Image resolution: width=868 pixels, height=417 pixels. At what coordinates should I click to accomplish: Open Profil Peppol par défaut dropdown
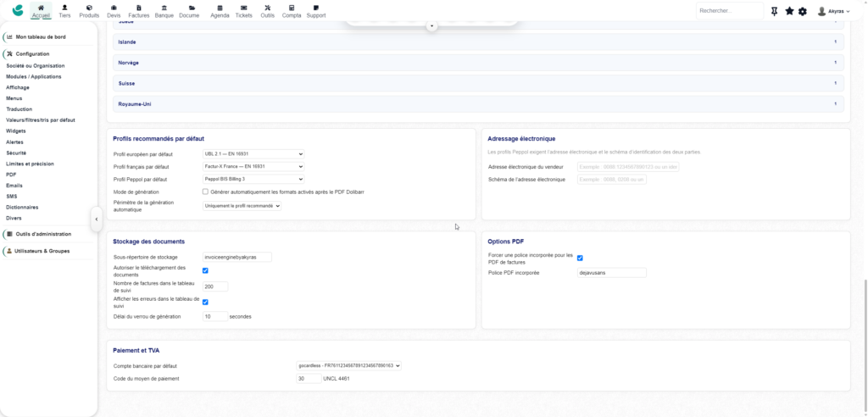click(x=253, y=179)
